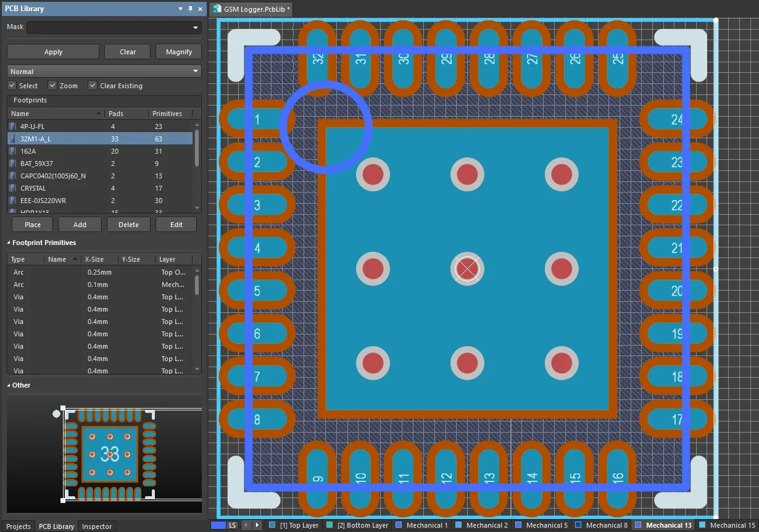This screenshot has height=532, width=759.
Task: Collapse the Footprint Primitives section
Action: (x=9, y=243)
